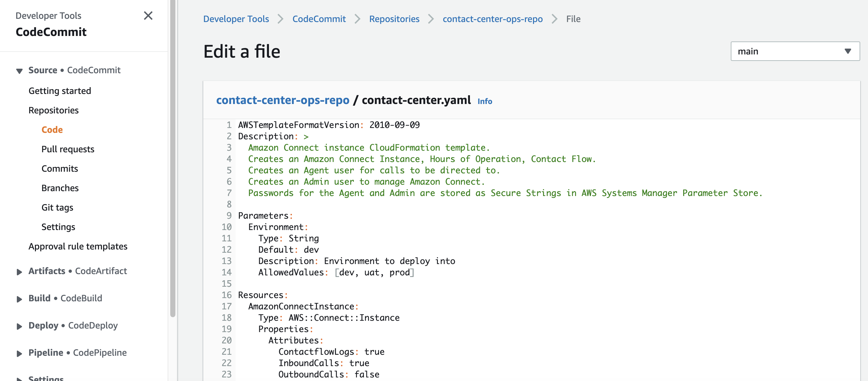
Task: Collapse the Source CodeCommit section
Action: 19,71
